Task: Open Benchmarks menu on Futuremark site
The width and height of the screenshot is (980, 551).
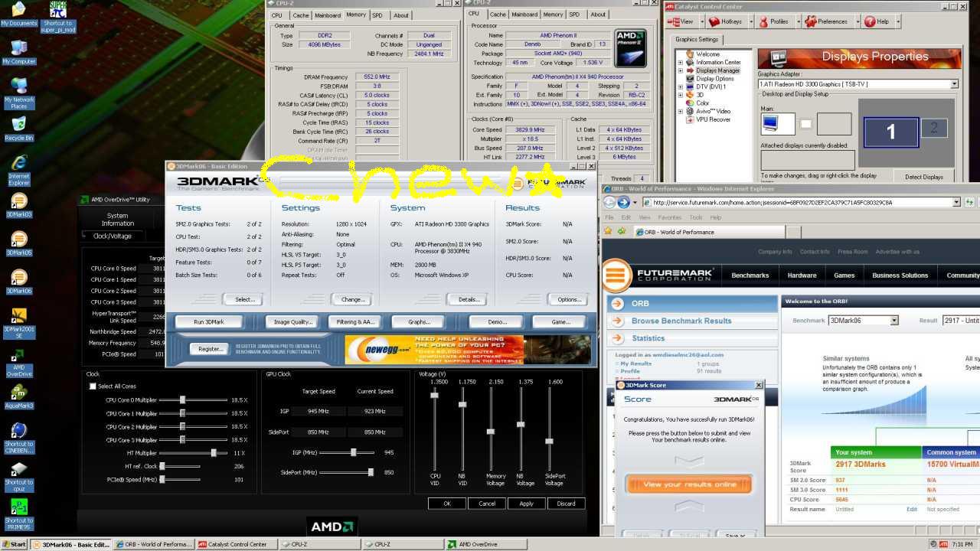Action: [750, 275]
